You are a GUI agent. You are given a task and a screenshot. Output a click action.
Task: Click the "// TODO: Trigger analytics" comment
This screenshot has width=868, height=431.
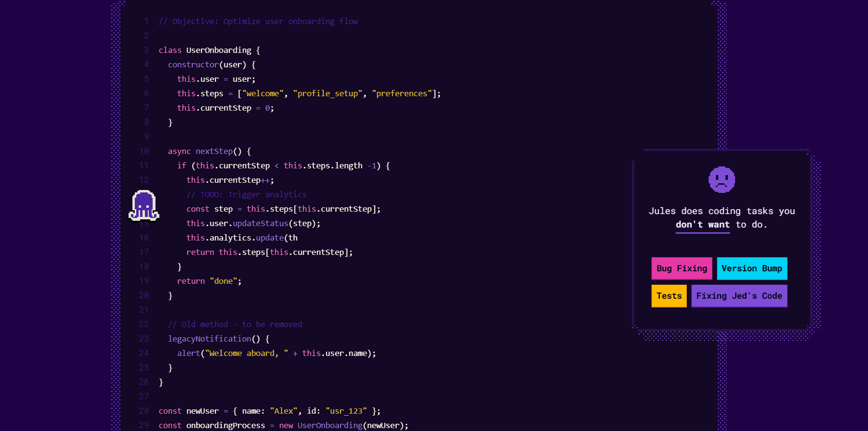coord(246,194)
